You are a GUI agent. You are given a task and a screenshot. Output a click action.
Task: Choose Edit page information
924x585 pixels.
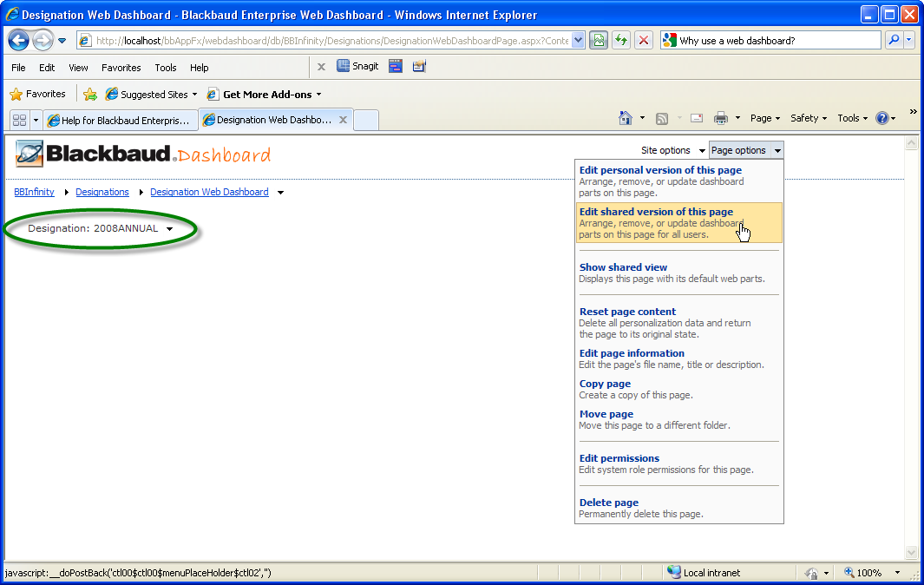pos(678,358)
